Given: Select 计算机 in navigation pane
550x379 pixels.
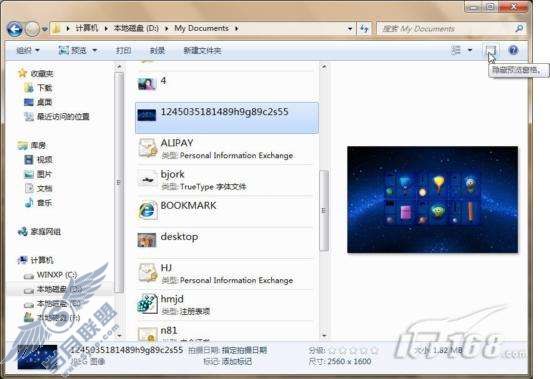Looking at the screenshot, I should (35, 260).
